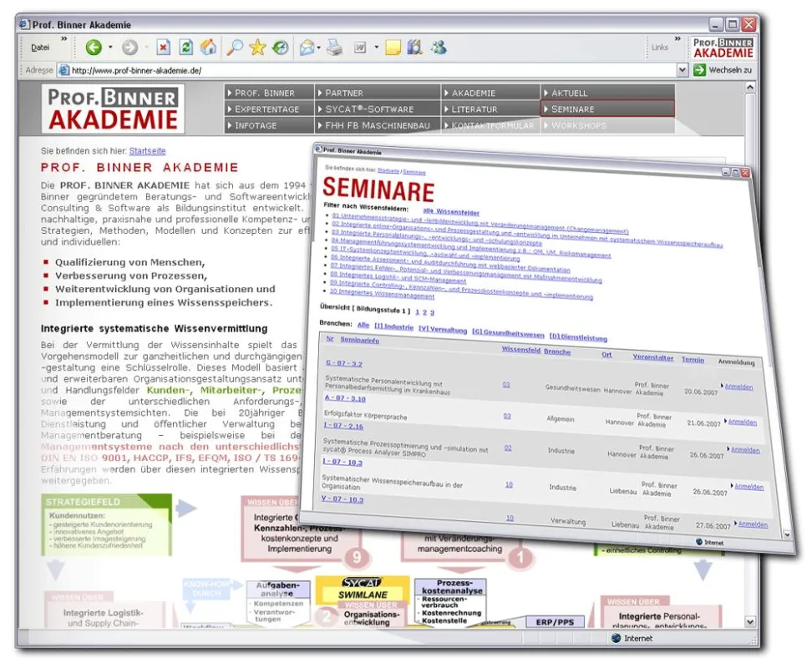Print the page with the printer icon
The image size is (812, 668).
click(335, 48)
